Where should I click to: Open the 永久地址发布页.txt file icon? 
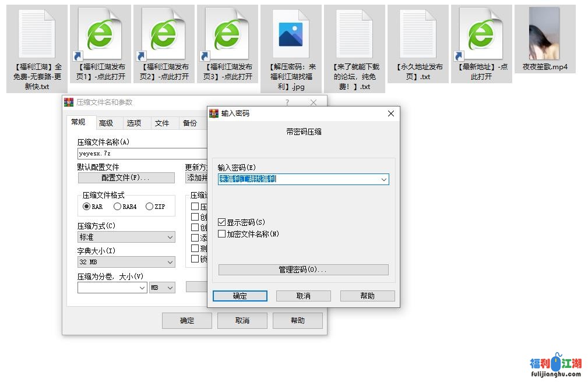click(418, 34)
